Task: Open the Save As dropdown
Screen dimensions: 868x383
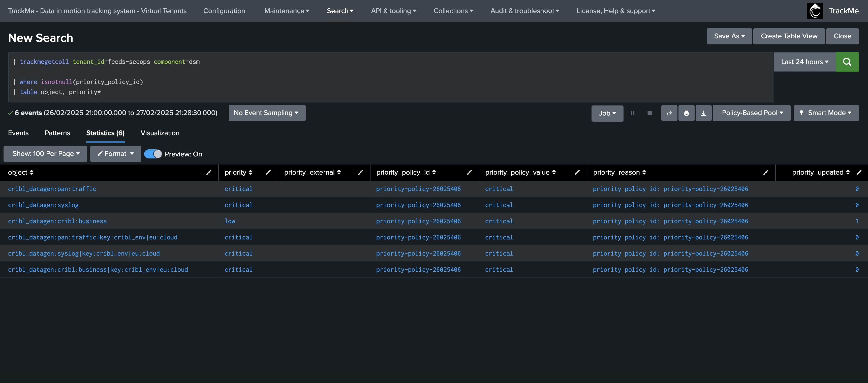Action: 729,36
